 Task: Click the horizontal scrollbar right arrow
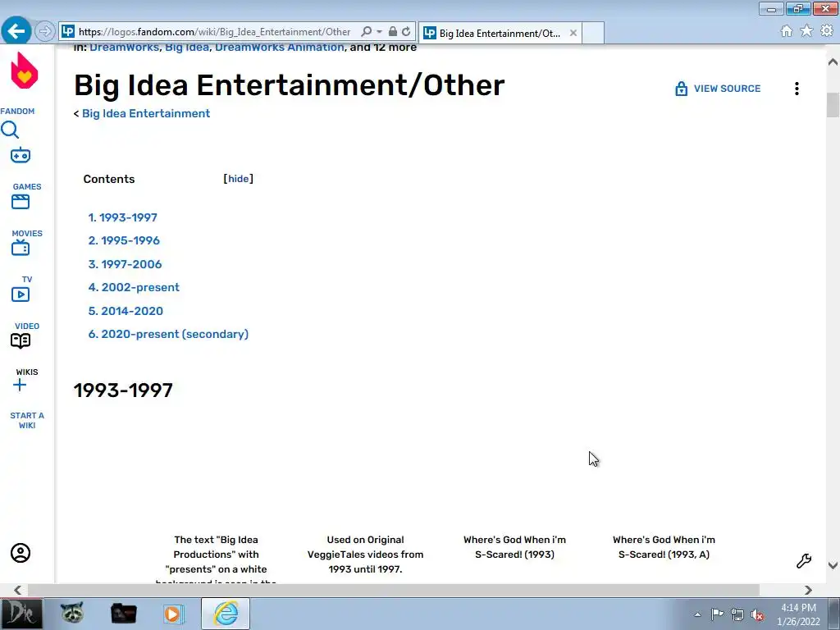(808, 590)
